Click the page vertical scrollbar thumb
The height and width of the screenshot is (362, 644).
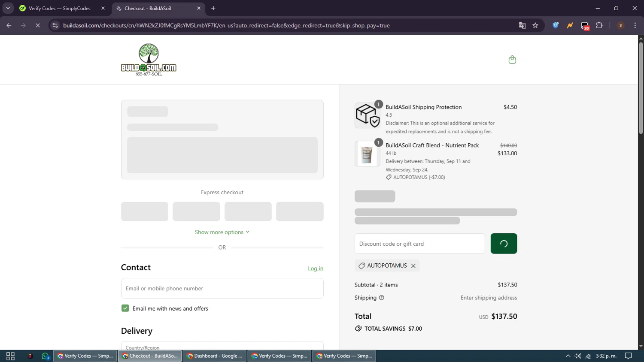(x=641, y=88)
